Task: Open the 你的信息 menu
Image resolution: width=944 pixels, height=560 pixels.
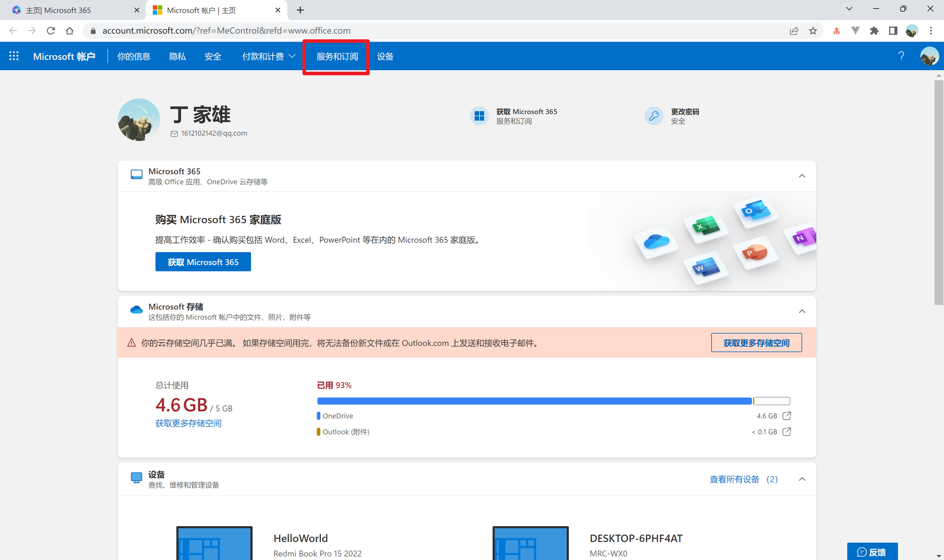Action: (134, 56)
